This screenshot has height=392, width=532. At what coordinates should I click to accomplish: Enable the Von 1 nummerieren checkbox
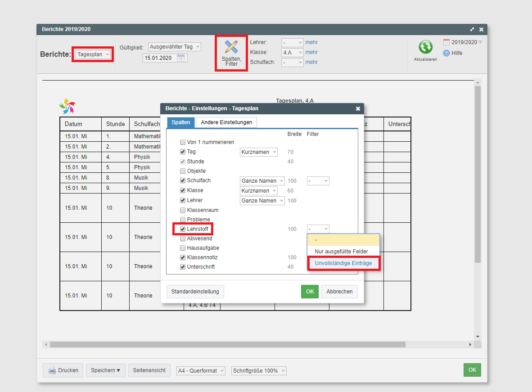click(183, 142)
